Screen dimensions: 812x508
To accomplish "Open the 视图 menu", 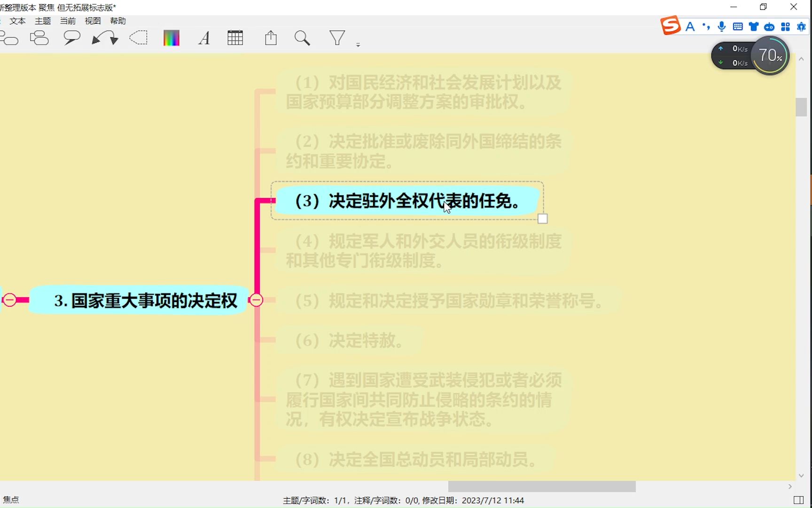I will click(x=93, y=21).
